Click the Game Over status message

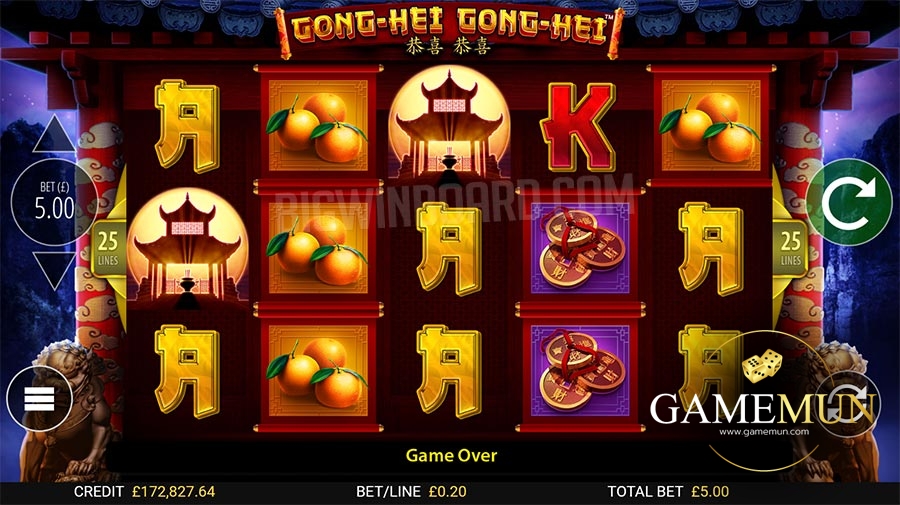tap(451, 456)
